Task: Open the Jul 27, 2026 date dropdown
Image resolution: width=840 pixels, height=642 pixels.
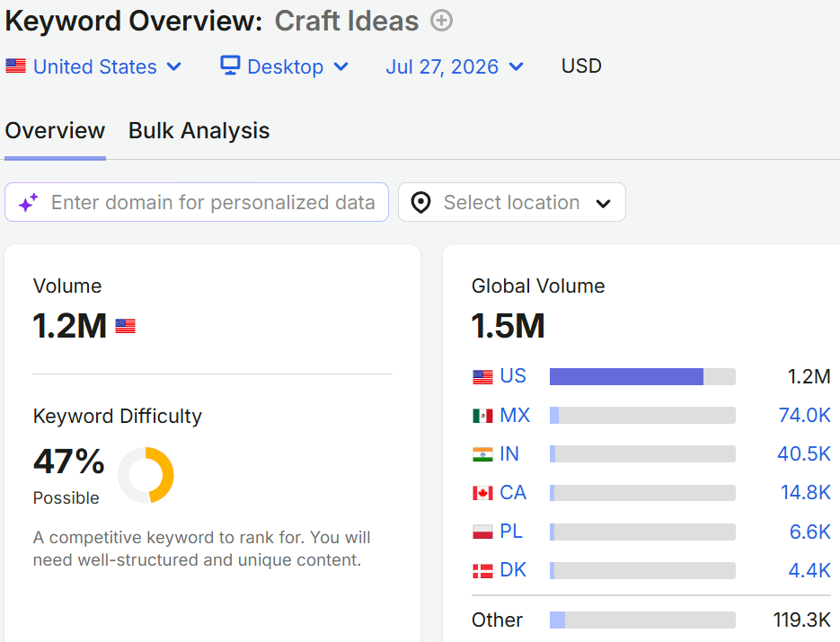Action: [x=455, y=66]
